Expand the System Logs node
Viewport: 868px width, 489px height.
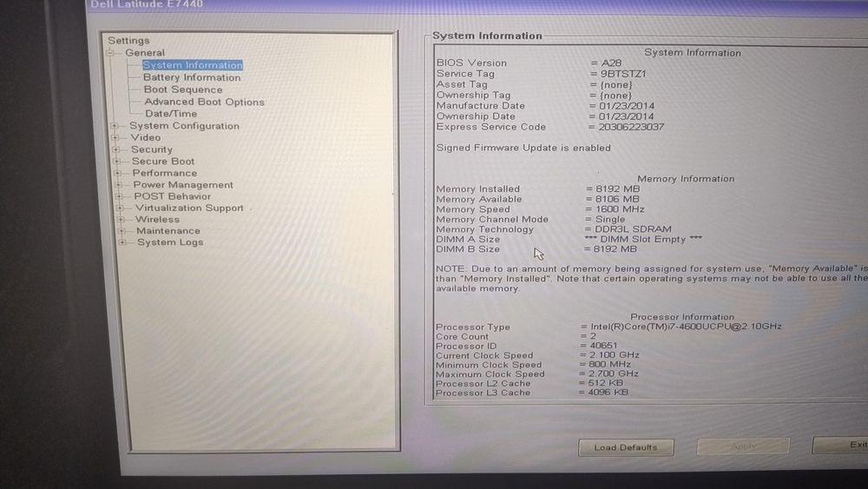click(122, 242)
